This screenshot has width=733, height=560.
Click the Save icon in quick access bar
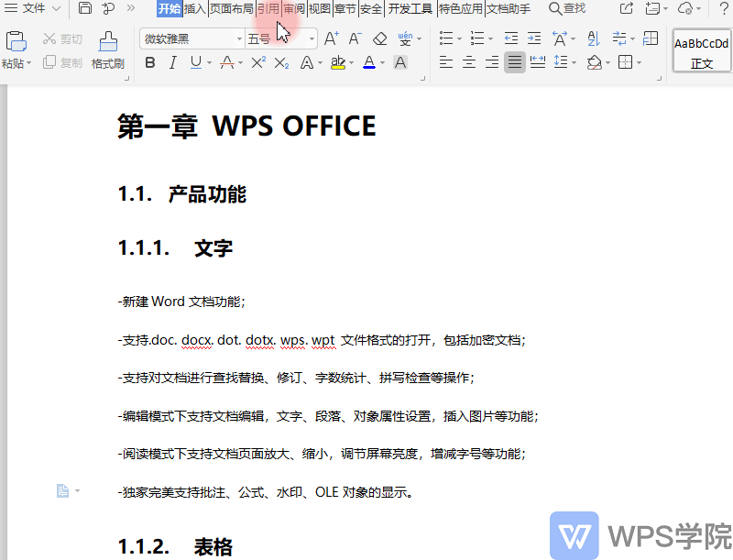click(84, 8)
